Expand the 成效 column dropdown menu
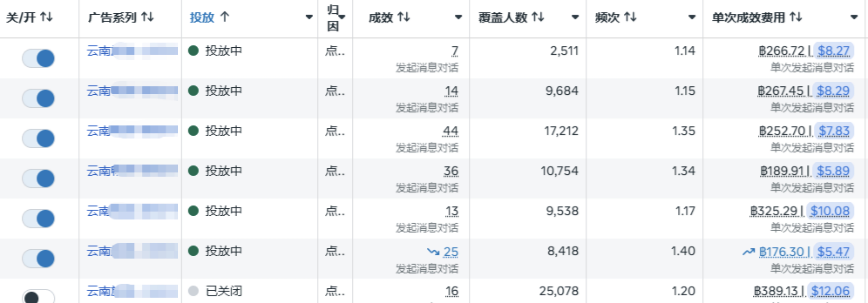The width and height of the screenshot is (868, 303). pos(458,17)
